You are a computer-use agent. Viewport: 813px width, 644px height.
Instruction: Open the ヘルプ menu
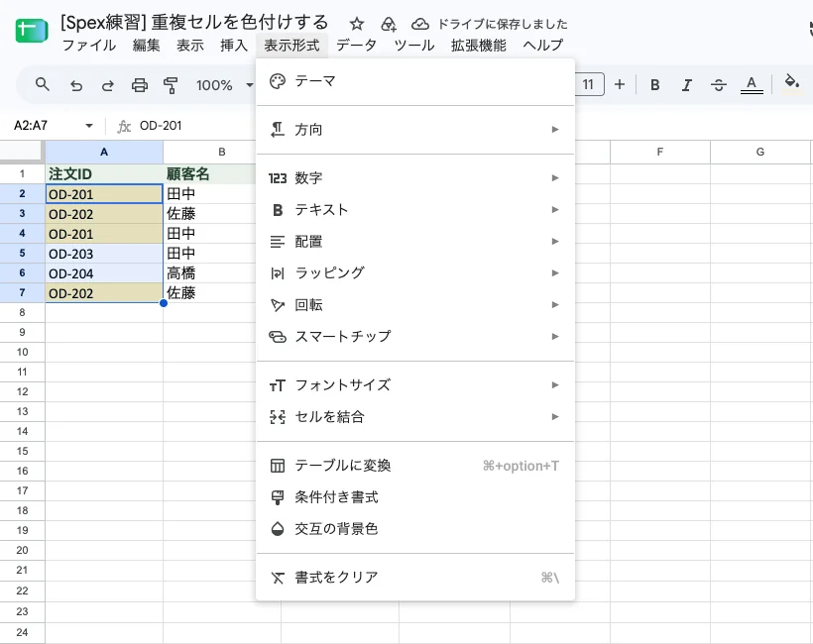tap(543, 46)
